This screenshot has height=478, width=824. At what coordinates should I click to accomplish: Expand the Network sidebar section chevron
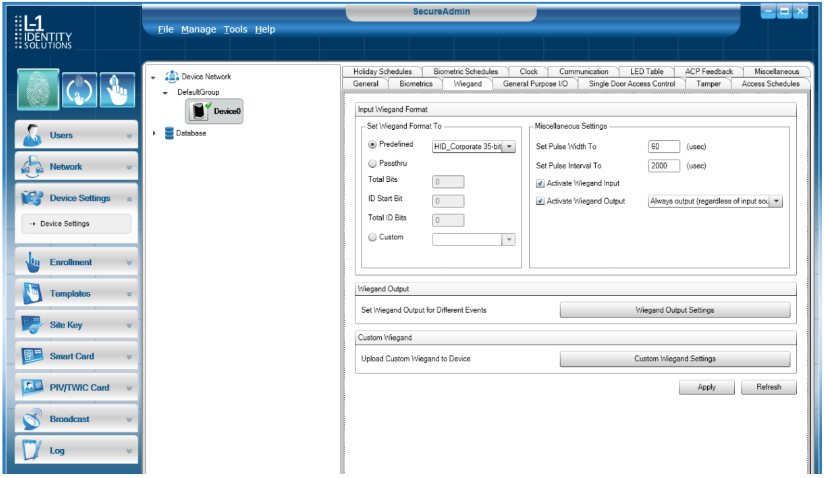click(x=129, y=168)
